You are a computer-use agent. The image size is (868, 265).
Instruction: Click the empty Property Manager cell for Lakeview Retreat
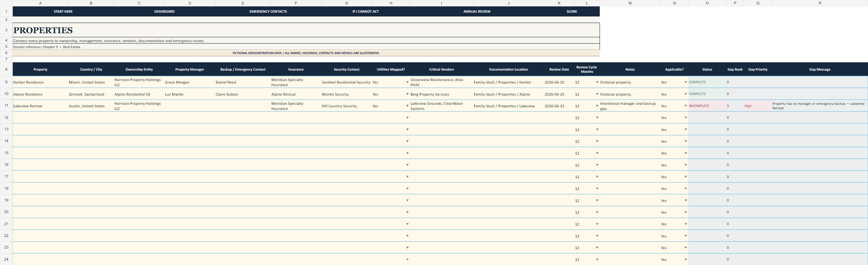[190, 106]
